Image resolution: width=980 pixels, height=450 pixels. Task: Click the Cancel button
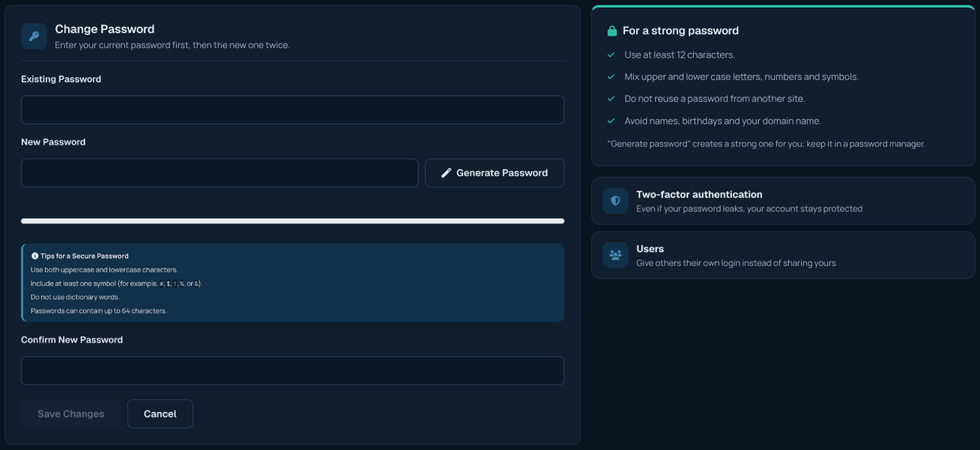coord(160,414)
